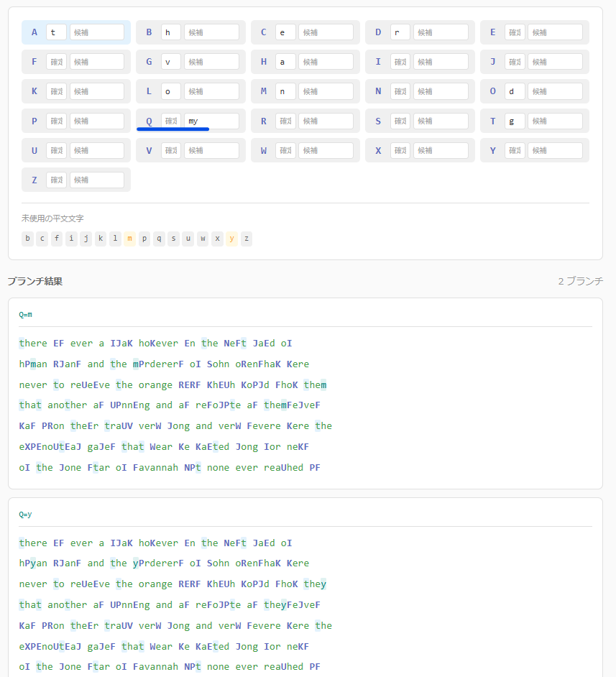The image size is (616, 677).
Task: Focus the confirmed field for letter E
Action: (x=515, y=32)
